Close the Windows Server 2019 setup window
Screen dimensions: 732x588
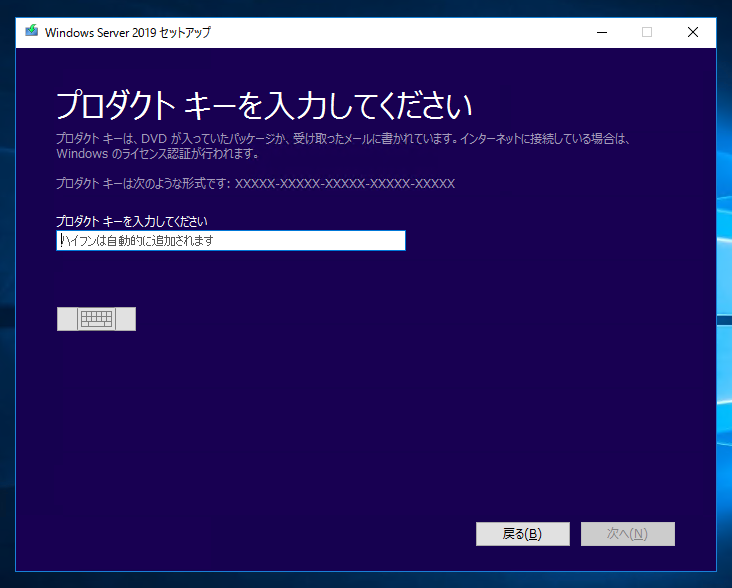point(693,32)
